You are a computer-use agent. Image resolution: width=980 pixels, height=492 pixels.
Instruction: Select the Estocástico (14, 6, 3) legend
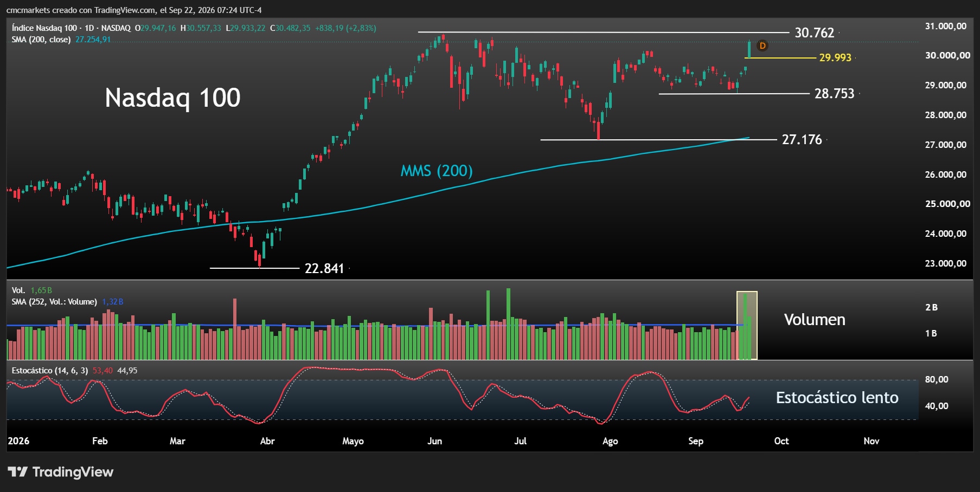pos(50,371)
